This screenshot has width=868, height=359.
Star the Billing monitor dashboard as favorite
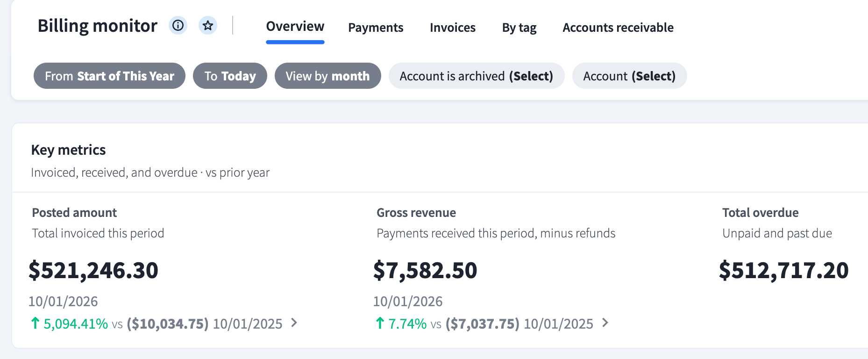pos(208,25)
